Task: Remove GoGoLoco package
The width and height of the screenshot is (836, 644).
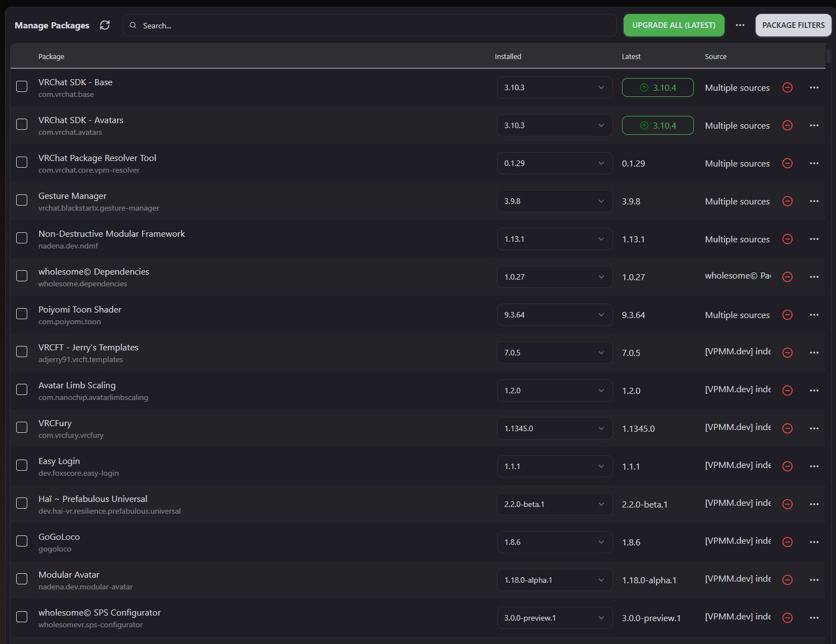Action: 788,542
